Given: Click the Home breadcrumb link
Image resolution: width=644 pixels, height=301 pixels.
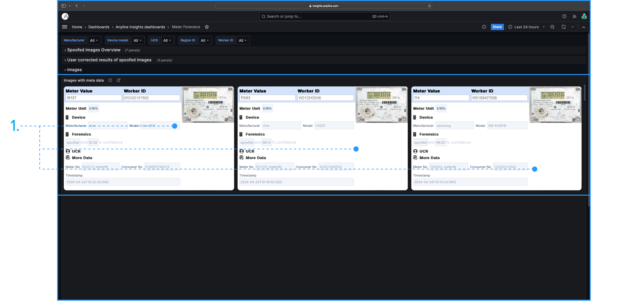Looking at the screenshot, I should click(x=77, y=27).
